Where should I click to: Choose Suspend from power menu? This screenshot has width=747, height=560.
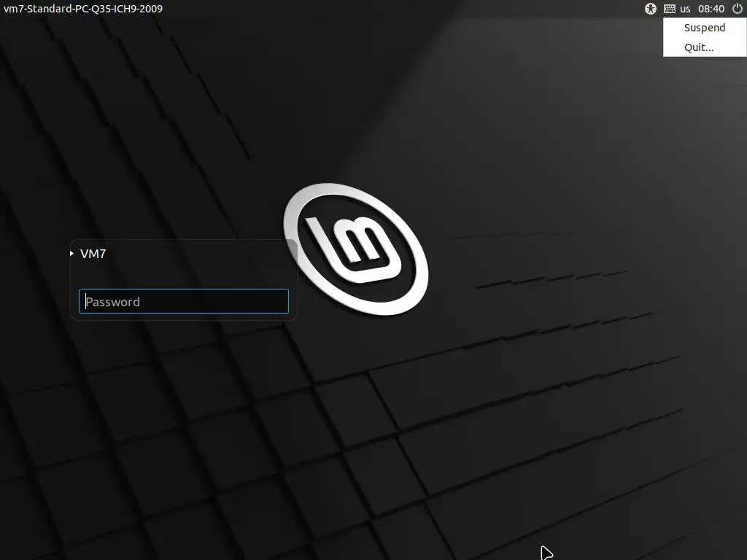coord(705,28)
